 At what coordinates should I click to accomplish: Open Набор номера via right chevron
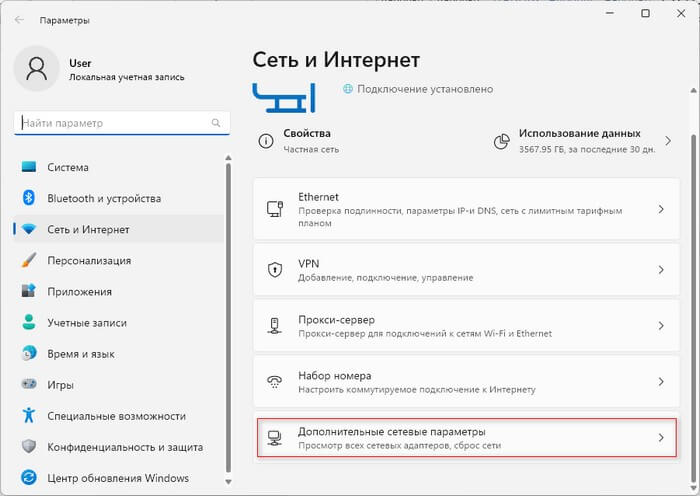[661, 381]
